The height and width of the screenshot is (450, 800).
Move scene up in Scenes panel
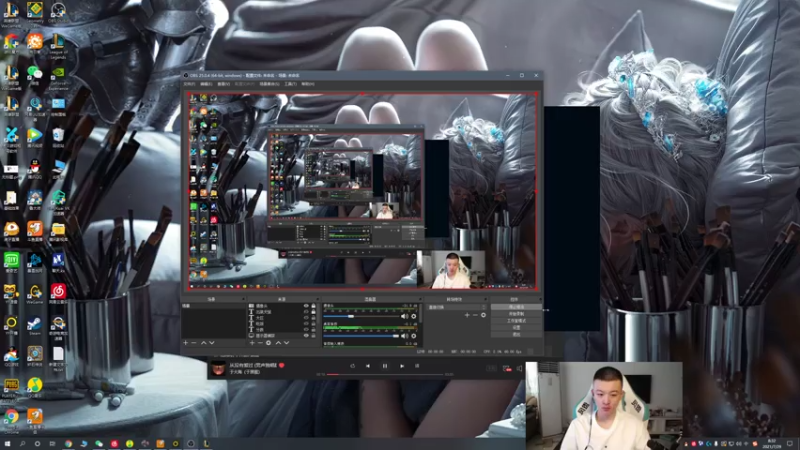tap(204, 343)
